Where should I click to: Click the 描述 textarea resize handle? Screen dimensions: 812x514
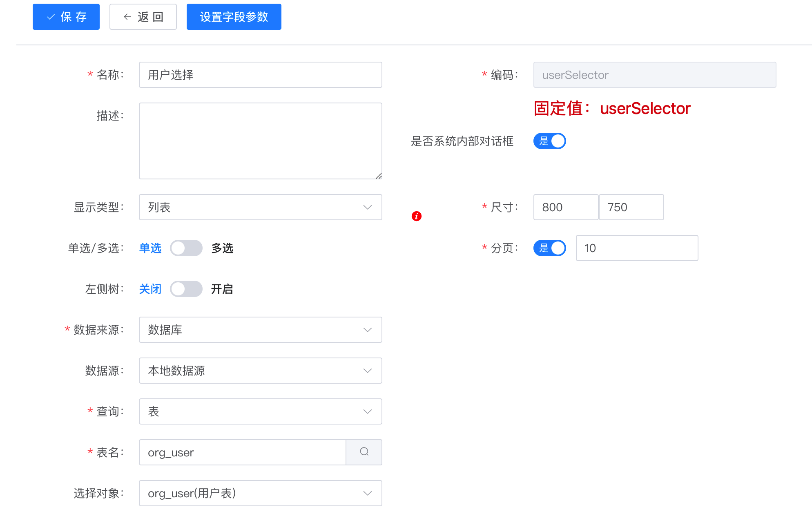coord(379,176)
